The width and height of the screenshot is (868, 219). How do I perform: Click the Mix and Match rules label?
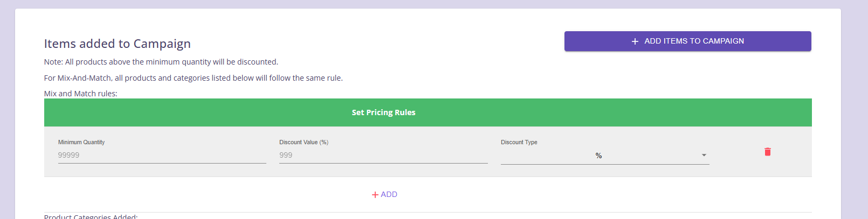(81, 94)
